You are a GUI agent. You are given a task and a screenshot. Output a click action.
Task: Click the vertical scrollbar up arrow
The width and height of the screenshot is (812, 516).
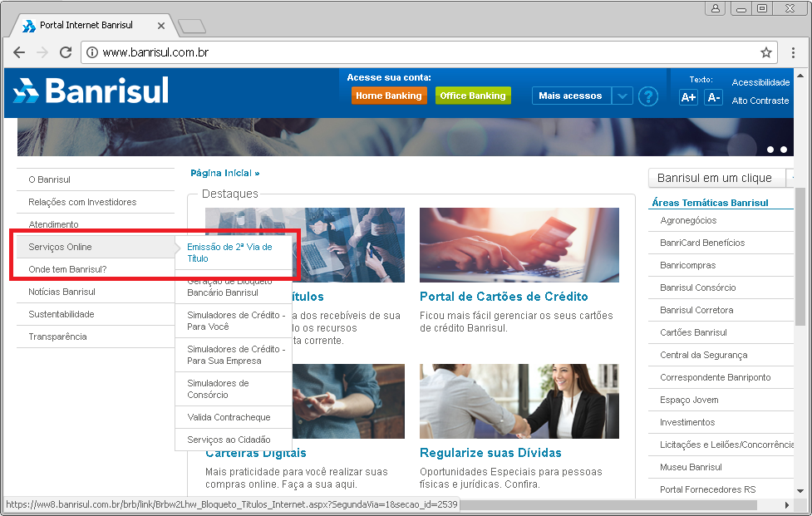click(x=800, y=76)
